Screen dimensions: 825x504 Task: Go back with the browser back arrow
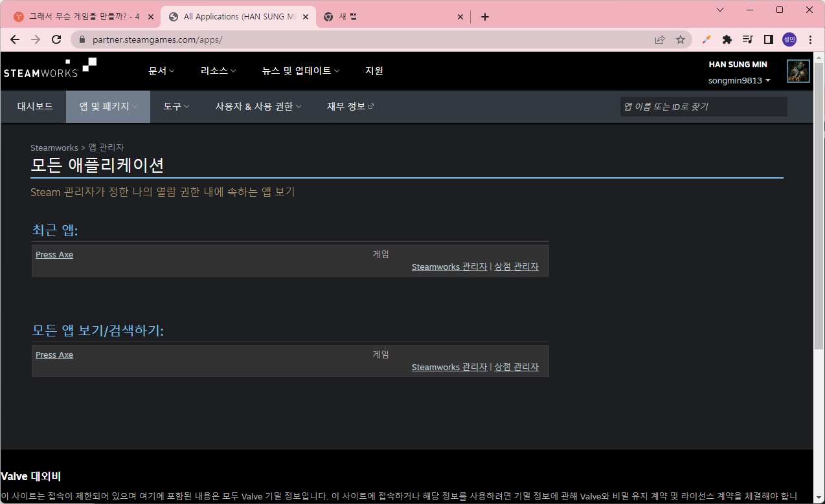[x=14, y=39]
